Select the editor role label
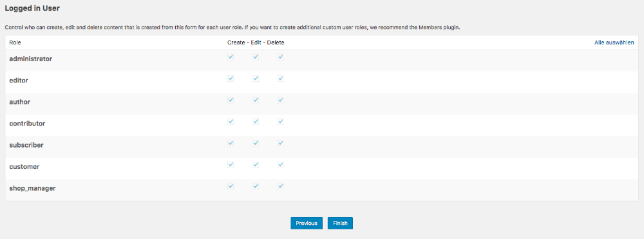Viewport: 644px width, 239px height. [19, 81]
